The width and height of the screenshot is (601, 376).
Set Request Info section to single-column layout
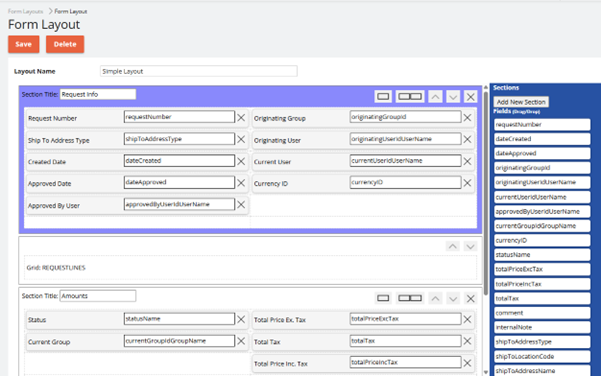[383, 97]
